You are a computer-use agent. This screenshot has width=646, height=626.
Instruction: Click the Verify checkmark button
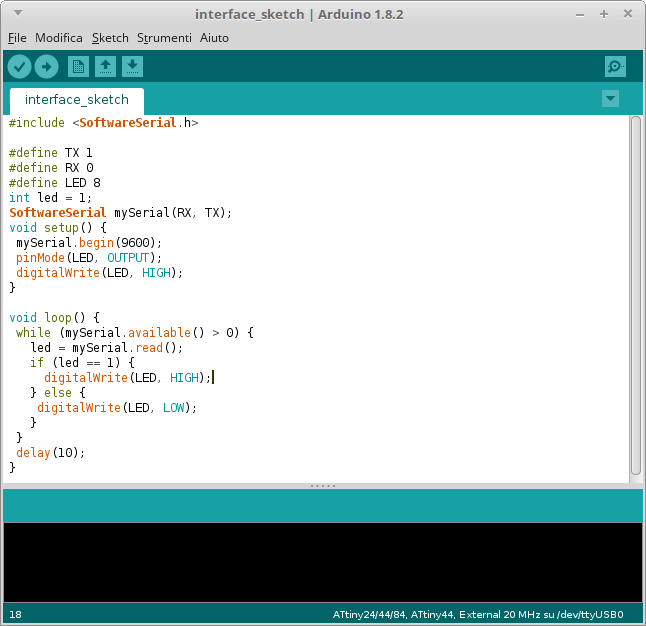[x=19, y=66]
